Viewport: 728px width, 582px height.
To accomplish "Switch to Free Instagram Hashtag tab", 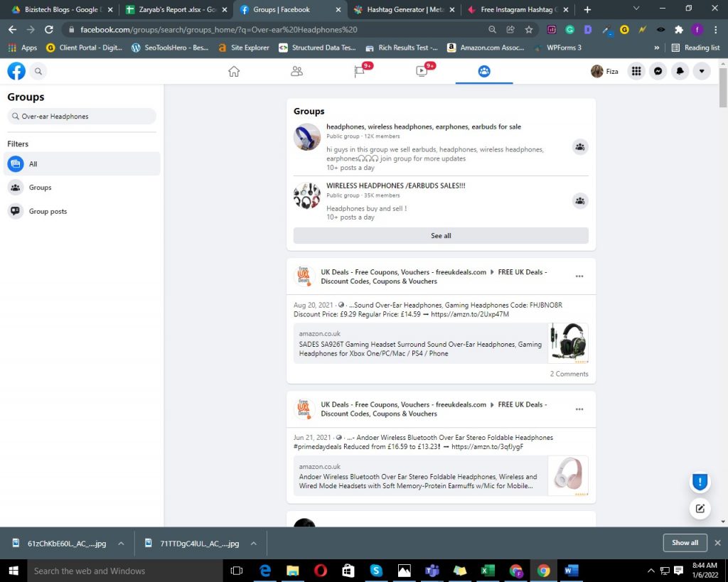I will pyautogui.click(x=518, y=9).
